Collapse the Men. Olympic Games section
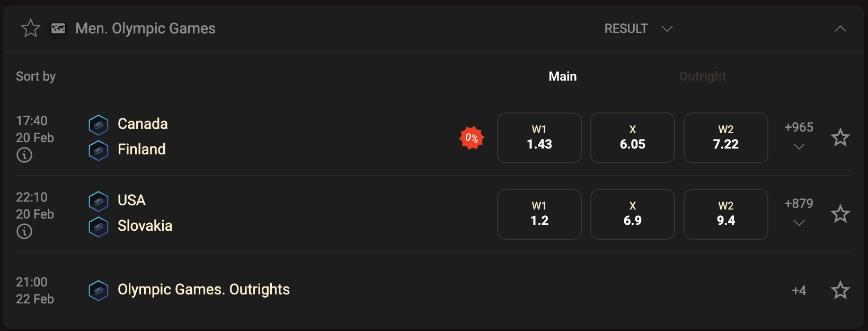Viewport: 868px width, 331px height. click(x=840, y=29)
